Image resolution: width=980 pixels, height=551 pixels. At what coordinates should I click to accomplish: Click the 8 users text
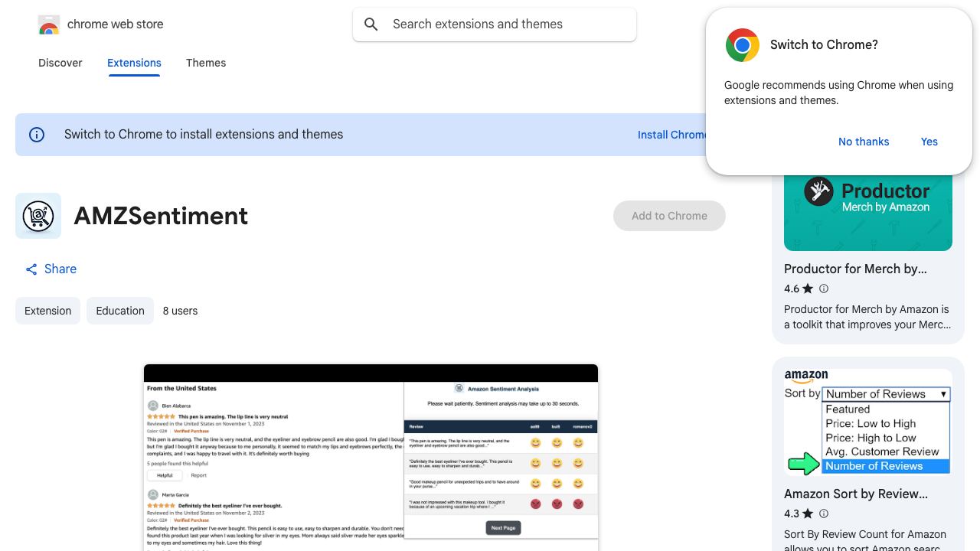[180, 311]
